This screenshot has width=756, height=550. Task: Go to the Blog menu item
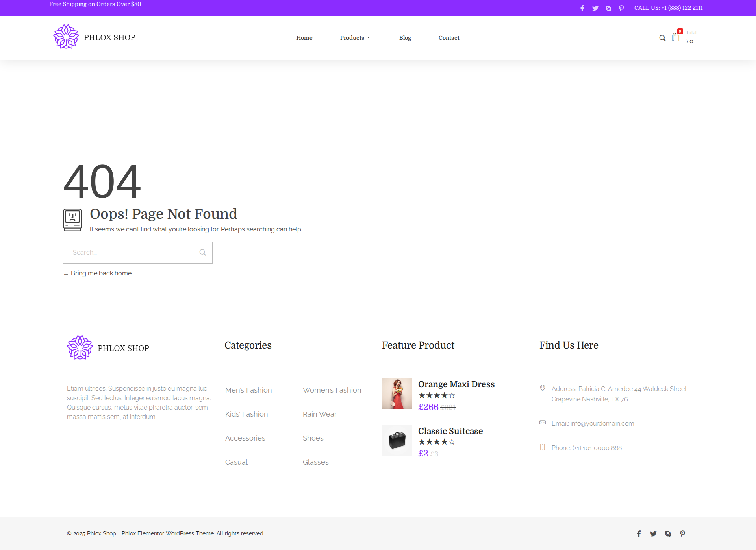[405, 38]
